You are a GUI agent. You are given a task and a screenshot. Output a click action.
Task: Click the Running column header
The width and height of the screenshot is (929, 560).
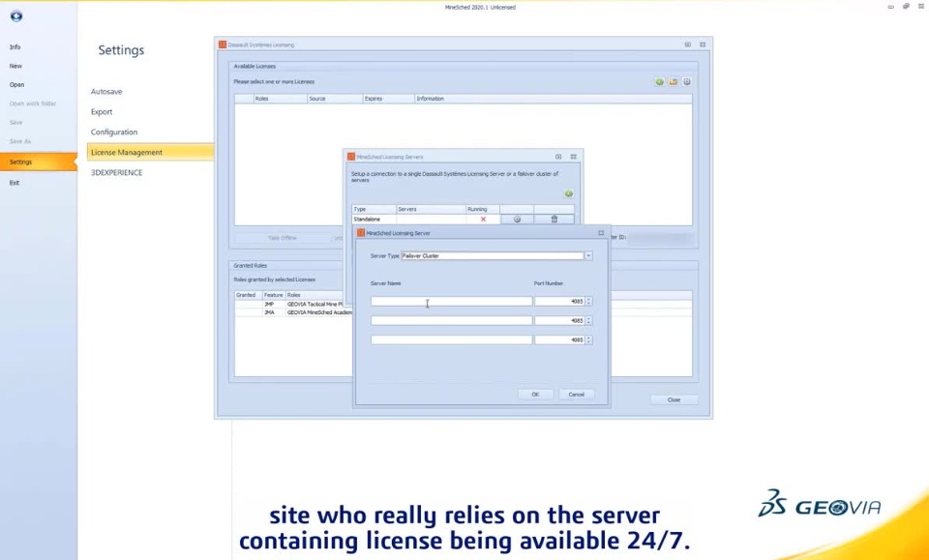(x=483, y=209)
